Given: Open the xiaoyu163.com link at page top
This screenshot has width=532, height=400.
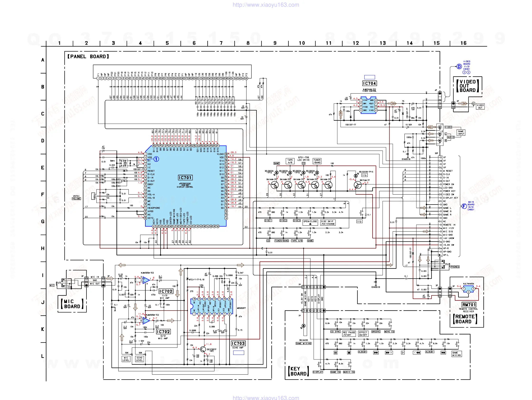Looking at the screenshot, I should pyautogui.click(x=266, y=5).
